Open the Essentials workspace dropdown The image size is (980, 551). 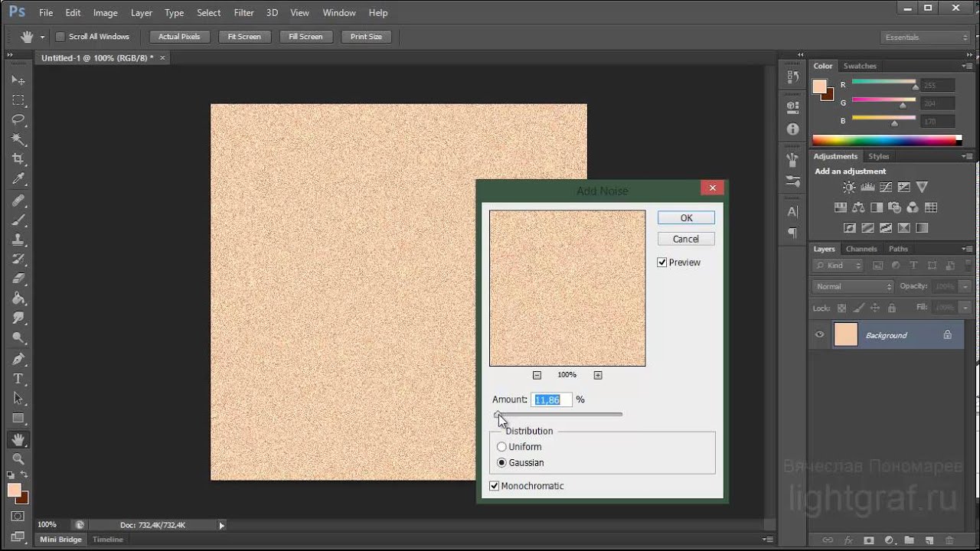[925, 37]
